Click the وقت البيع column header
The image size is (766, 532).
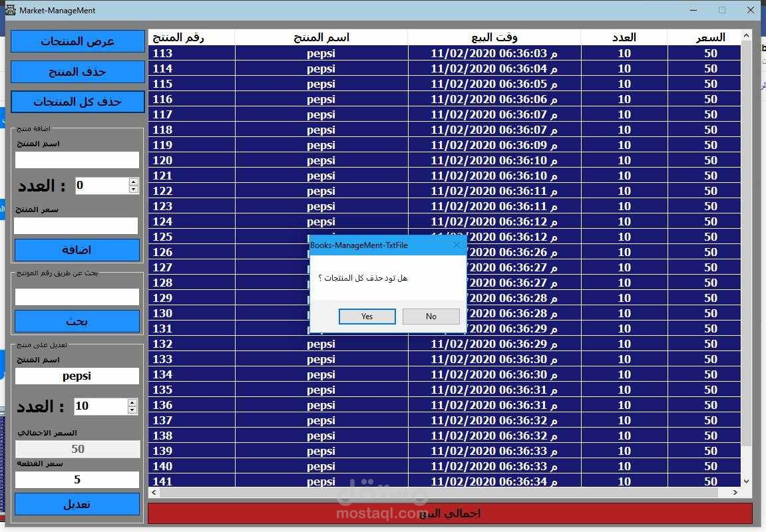coord(494,38)
